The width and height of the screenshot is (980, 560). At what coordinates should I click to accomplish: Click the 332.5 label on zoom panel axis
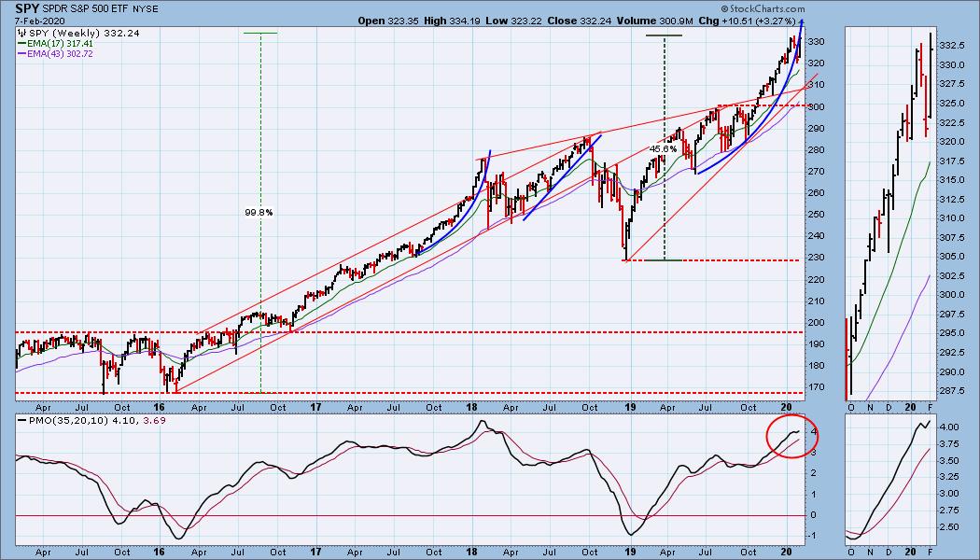951,46
